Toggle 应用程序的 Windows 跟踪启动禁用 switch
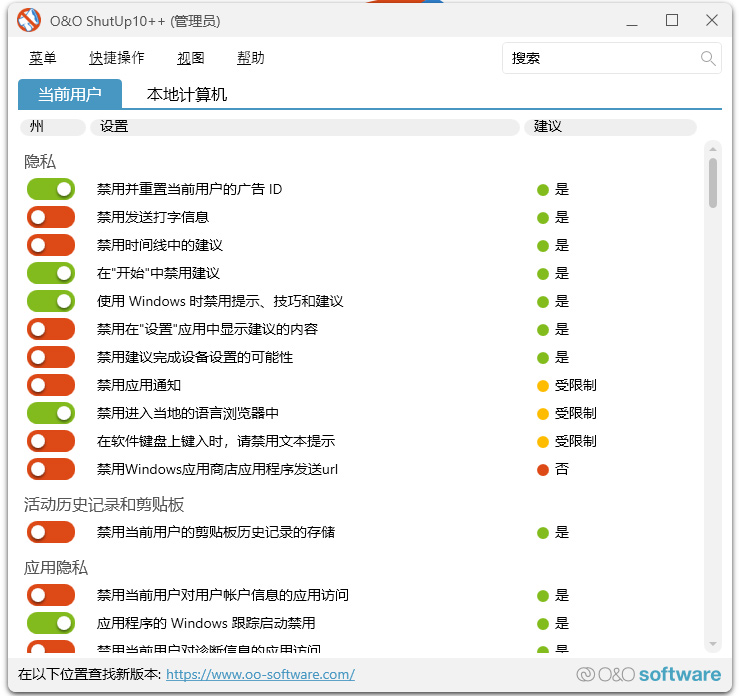Image resolution: width=739 pixels, height=696 pixels. pyautogui.click(x=51, y=623)
